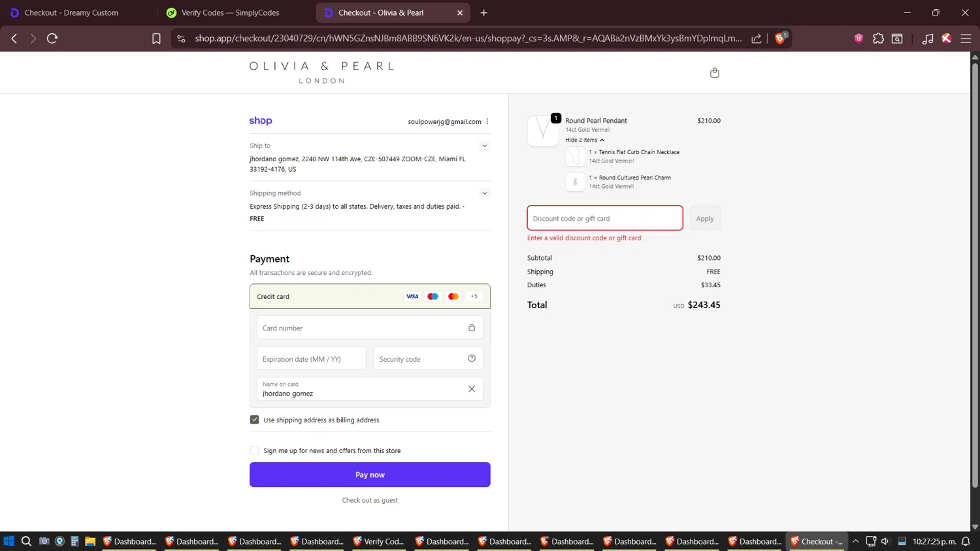Image resolution: width=980 pixels, height=551 pixels.
Task: Show the +5 additional card types
Action: (474, 296)
